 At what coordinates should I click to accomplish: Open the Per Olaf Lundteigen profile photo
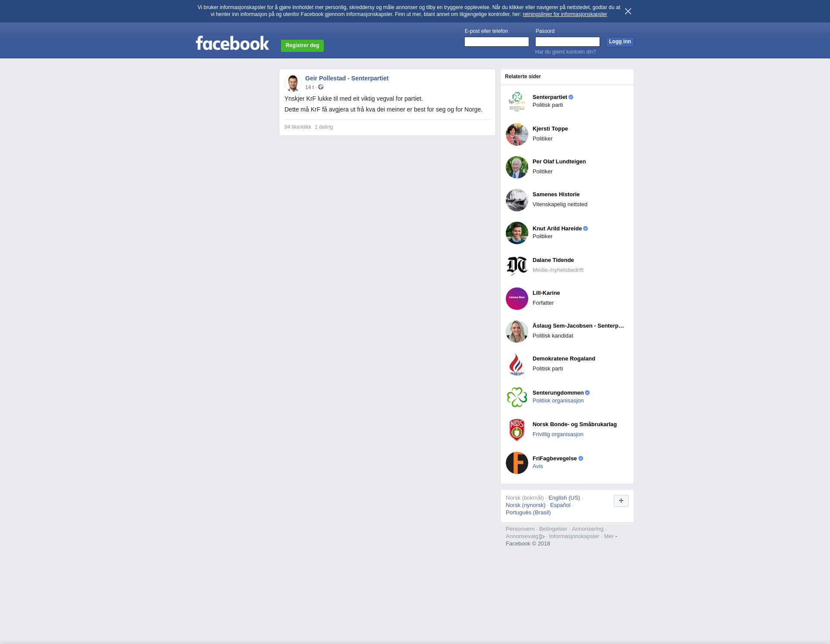pyautogui.click(x=517, y=167)
